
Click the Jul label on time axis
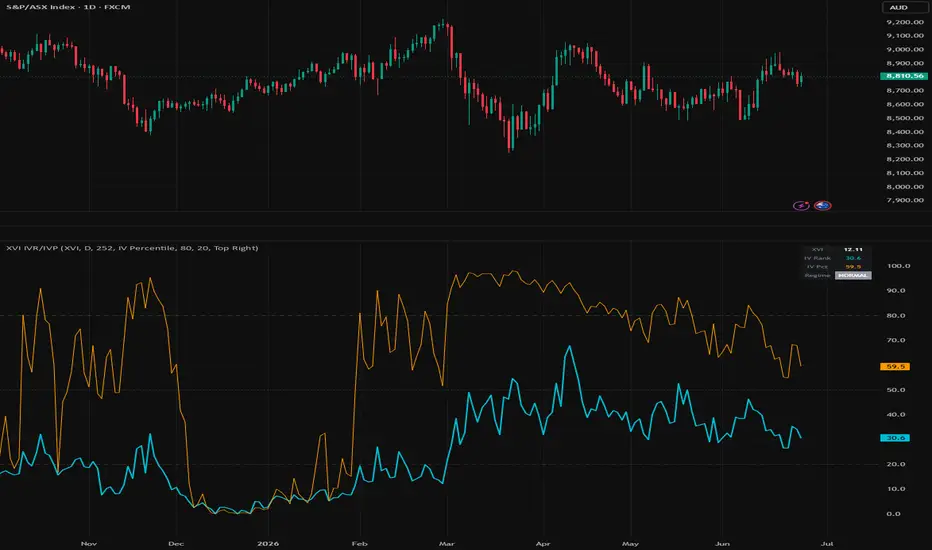pyautogui.click(x=827, y=543)
